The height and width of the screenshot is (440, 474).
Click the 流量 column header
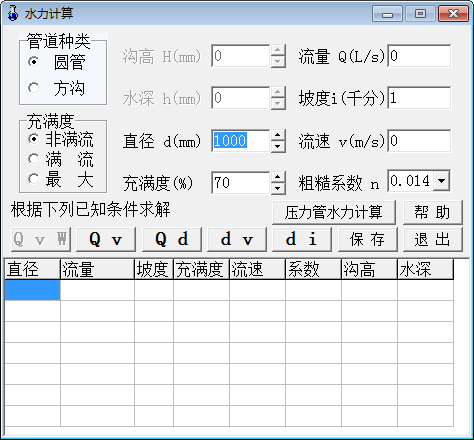(98, 269)
